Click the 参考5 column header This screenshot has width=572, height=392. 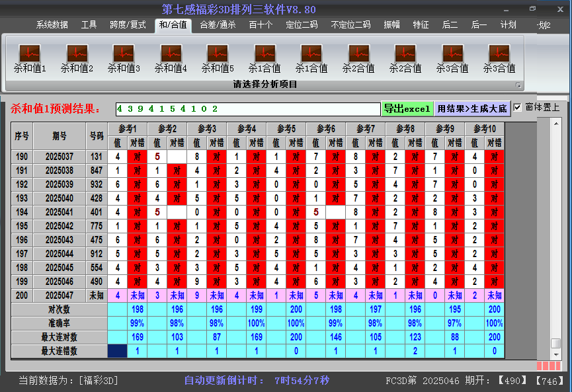click(286, 129)
